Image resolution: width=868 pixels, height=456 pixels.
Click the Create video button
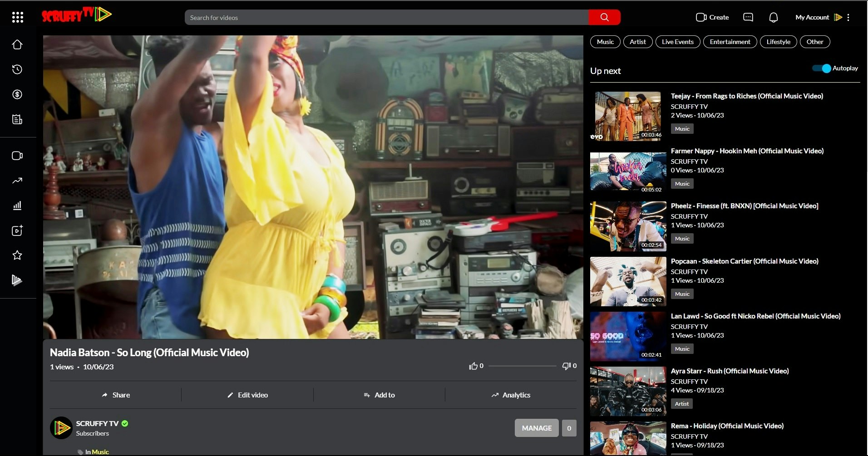click(x=712, y=17)
